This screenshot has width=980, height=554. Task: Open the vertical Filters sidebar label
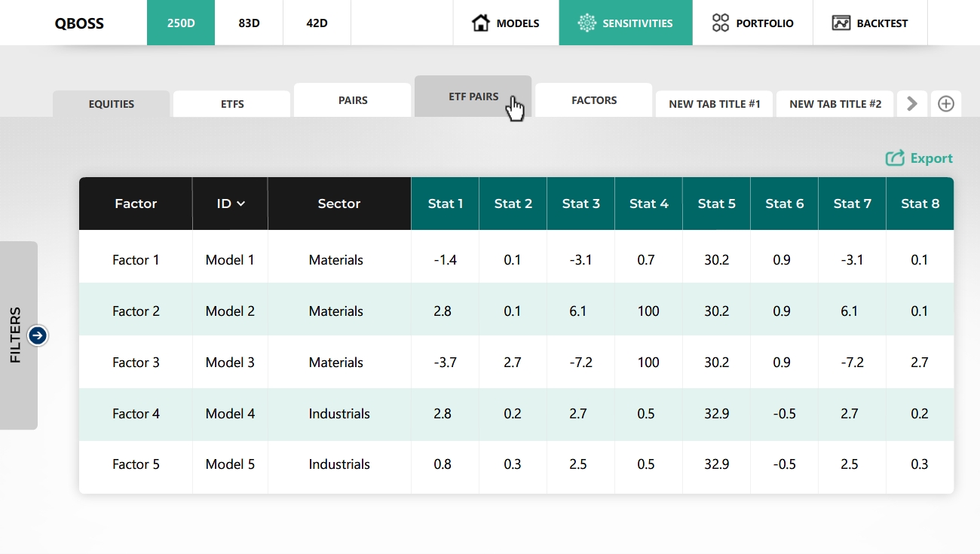coord(16,335)
